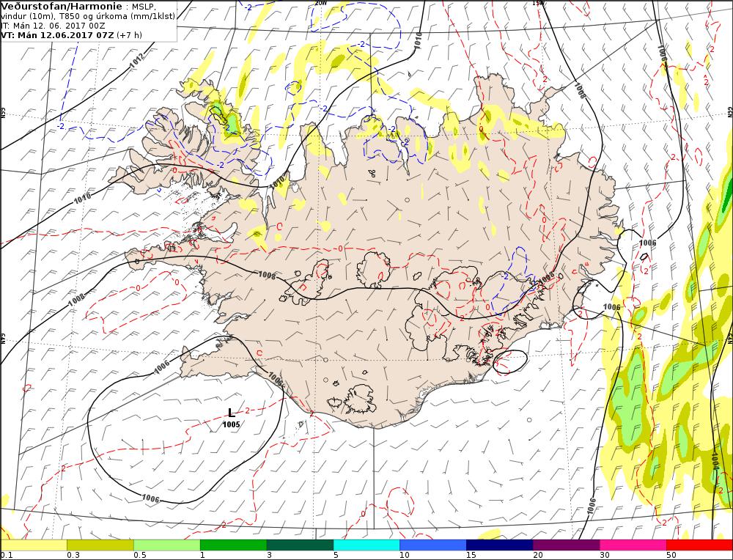Click the '1004' isobar label
The width and height of the screenshot is (733, 560).
pyautogui.click(x=715, y=461)
